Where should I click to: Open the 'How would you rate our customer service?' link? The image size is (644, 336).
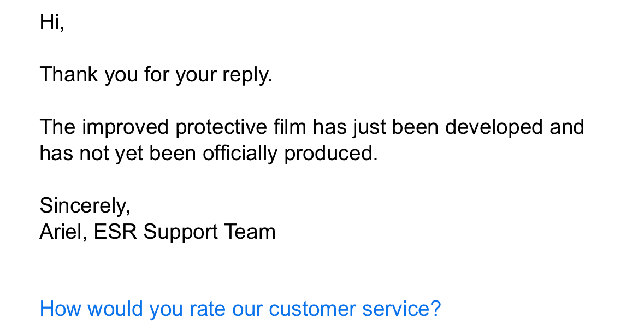click(240, 309)
